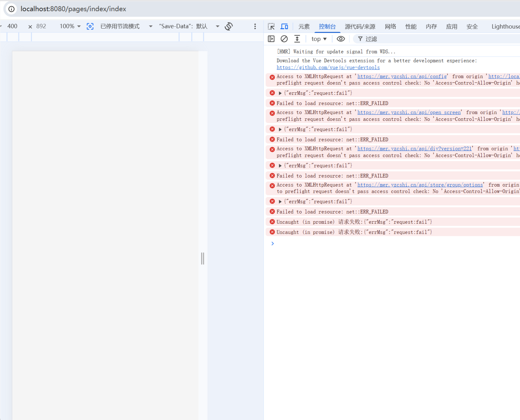This screenshot has height=420, width=520.
Task: Click the preserve log download-style icon
Action: (297, 39)
